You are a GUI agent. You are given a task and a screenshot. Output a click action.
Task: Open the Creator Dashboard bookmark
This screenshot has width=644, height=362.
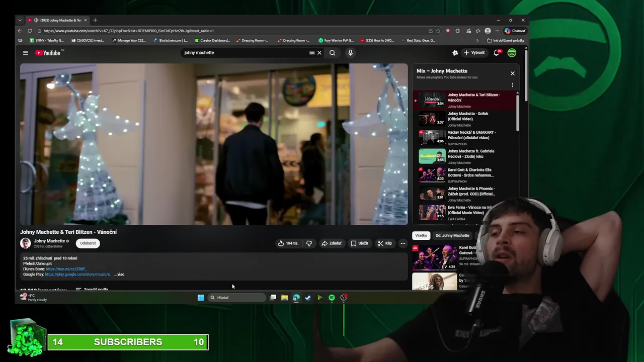click(x=212, y=40)
